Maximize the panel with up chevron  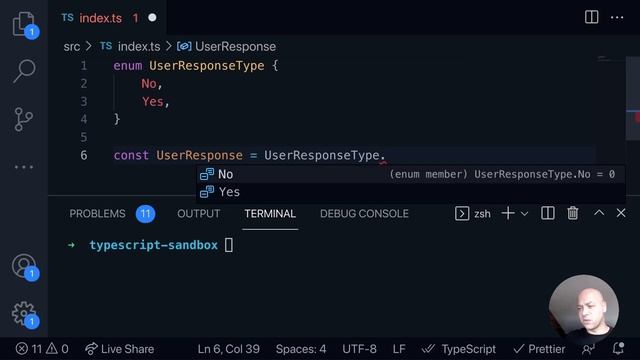point(599,213)
